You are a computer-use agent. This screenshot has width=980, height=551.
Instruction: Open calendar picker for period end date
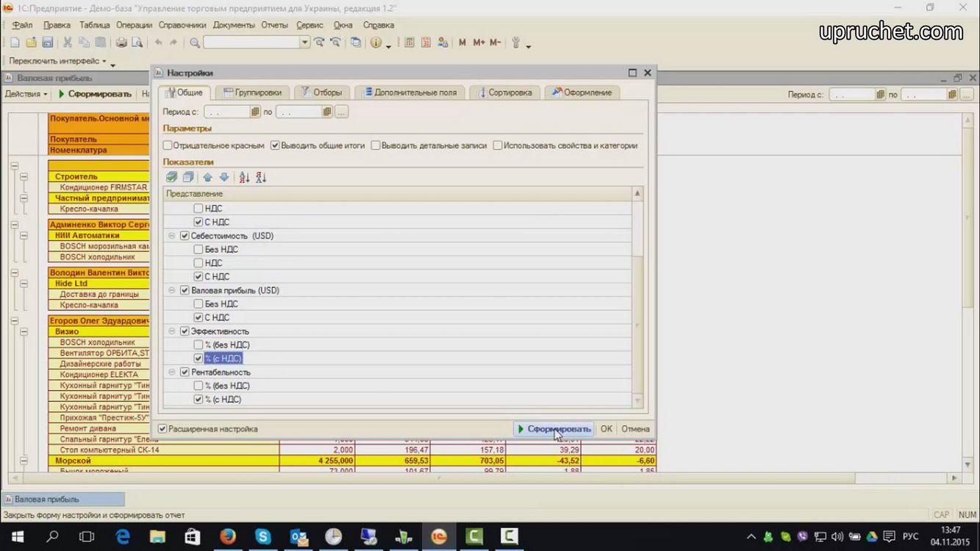pyautogui.click(x=327, y=112)
